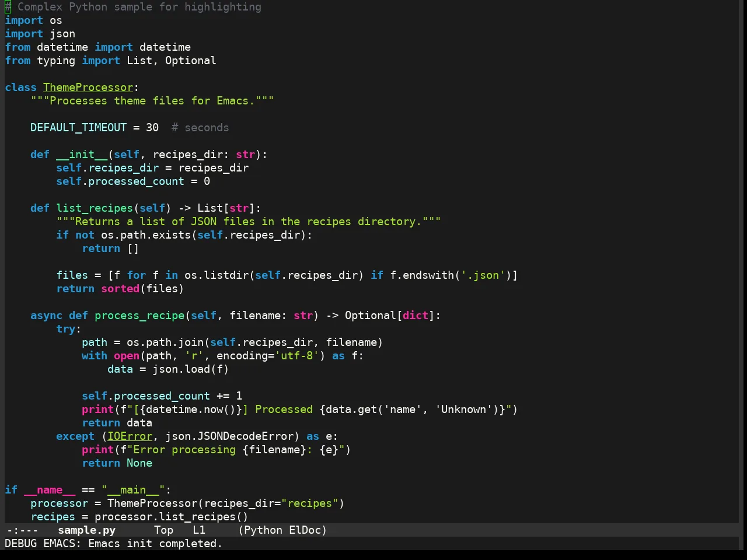Click the "__main__" string

[133, 490]
